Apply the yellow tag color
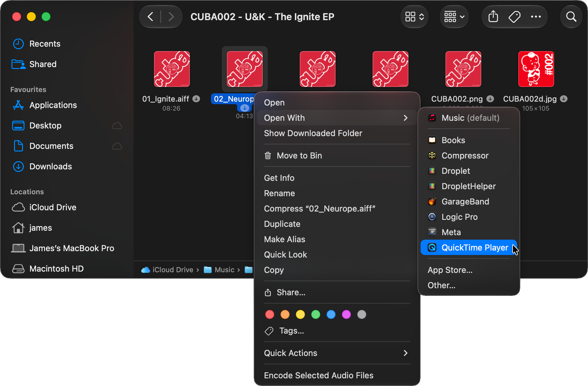This screenshot has width=588, height=386. [300, 314]
